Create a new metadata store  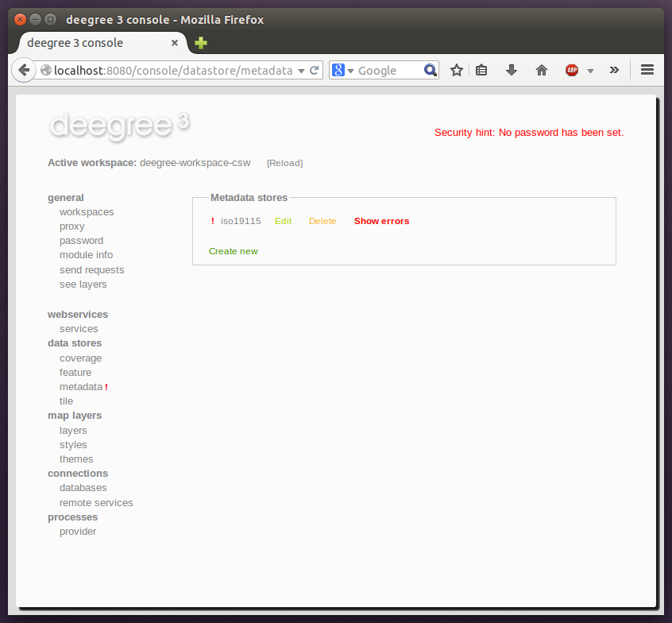click(233, 250)
